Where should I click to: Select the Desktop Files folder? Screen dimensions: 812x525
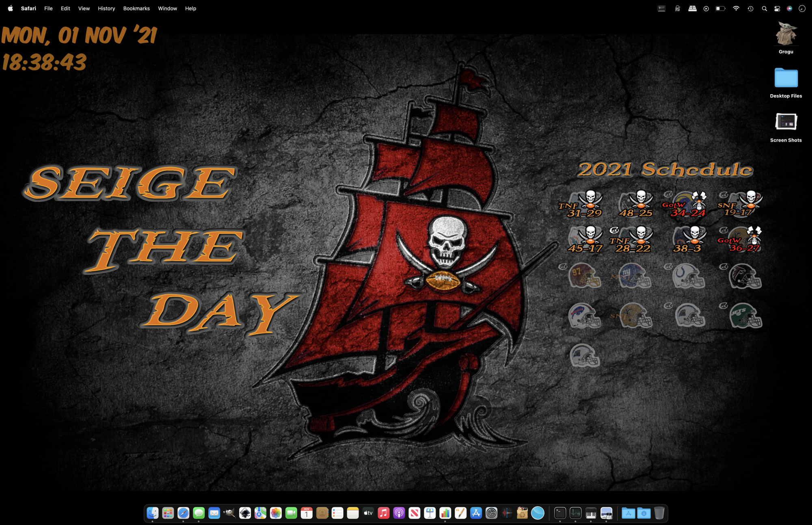point(786,82)
